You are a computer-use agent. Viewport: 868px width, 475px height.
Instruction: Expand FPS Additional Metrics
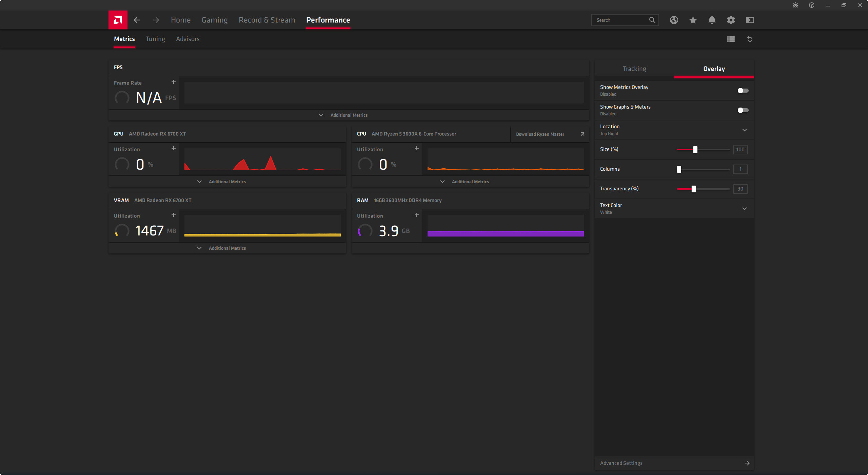click(349, 115)
